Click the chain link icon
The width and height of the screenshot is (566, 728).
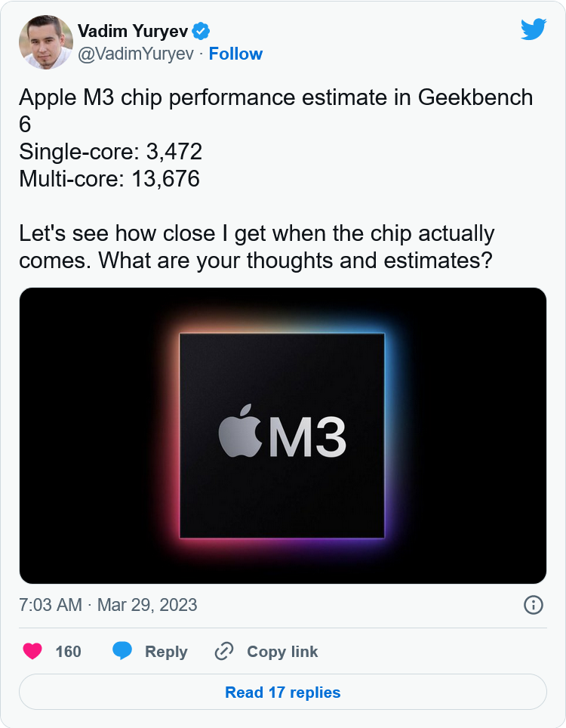pos(224,652)
